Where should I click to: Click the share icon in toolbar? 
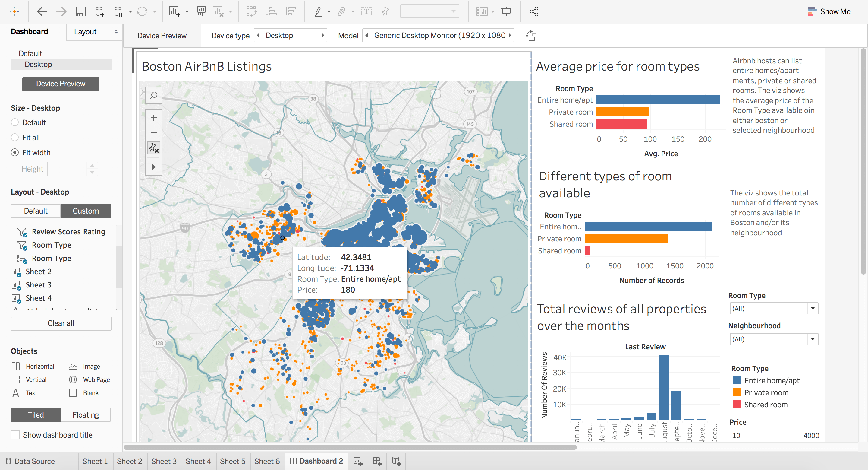click(x=534, y=11)
